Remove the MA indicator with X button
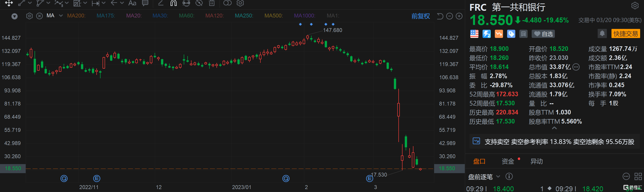 (40, 16)
